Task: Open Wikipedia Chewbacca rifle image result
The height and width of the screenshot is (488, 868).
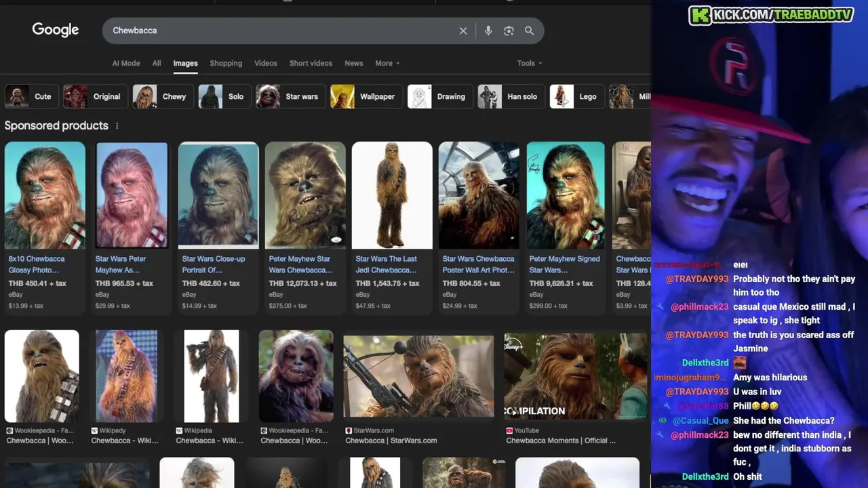Action: coord(212,376)
